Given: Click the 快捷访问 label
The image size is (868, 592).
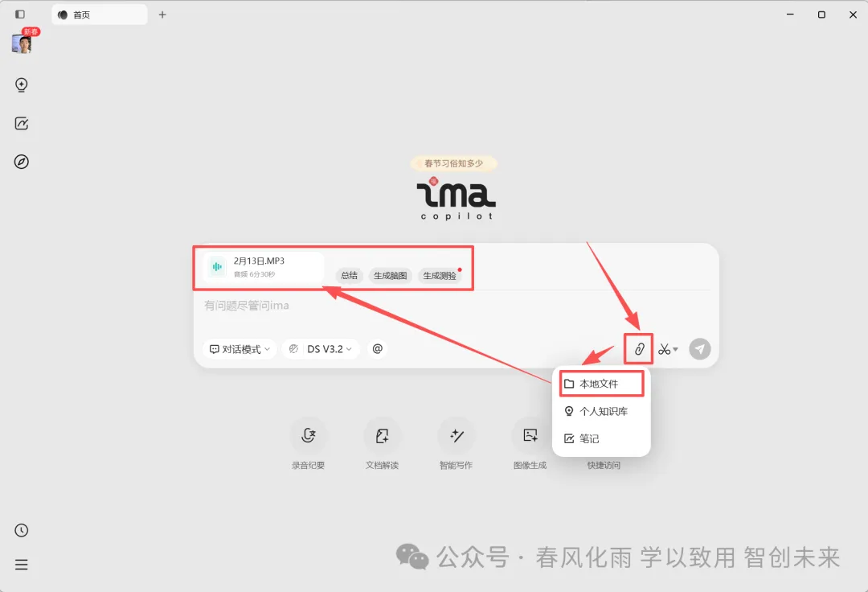Looking at the screenshot, I should tap(604, 465).
